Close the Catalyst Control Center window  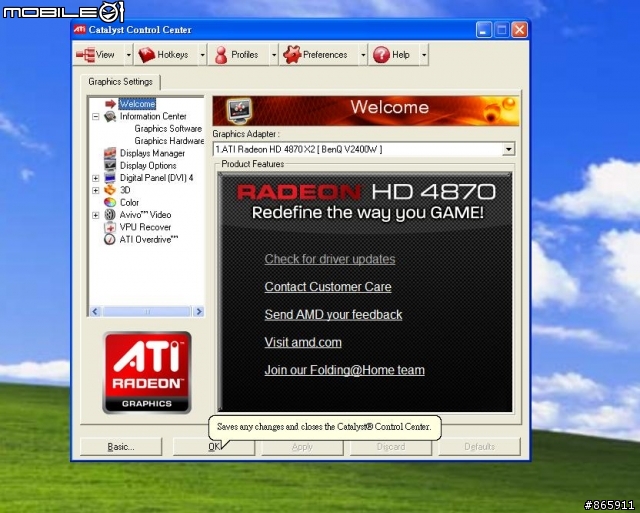(x=519, y=30)
